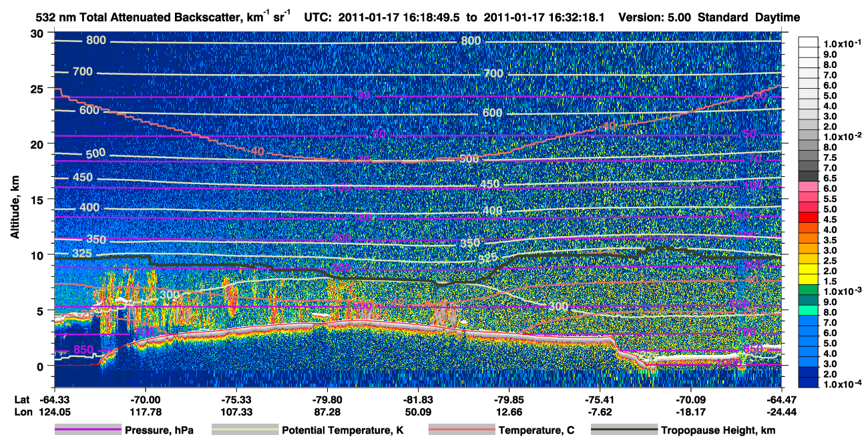
Task: Click the latitude value '-64.33'
Action: coord(55,399)
